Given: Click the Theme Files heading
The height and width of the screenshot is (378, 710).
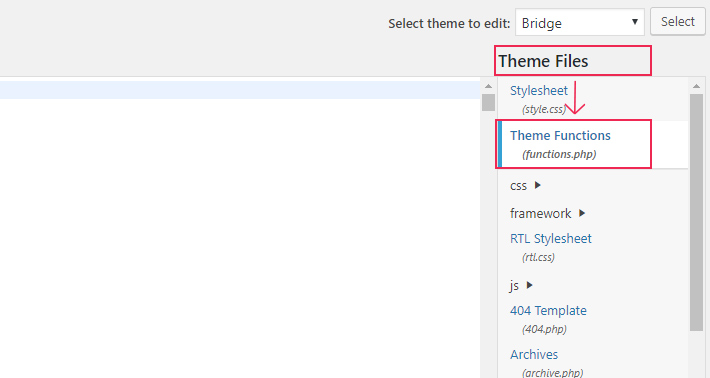Looking at the screenshot, I should coord(543,61).
